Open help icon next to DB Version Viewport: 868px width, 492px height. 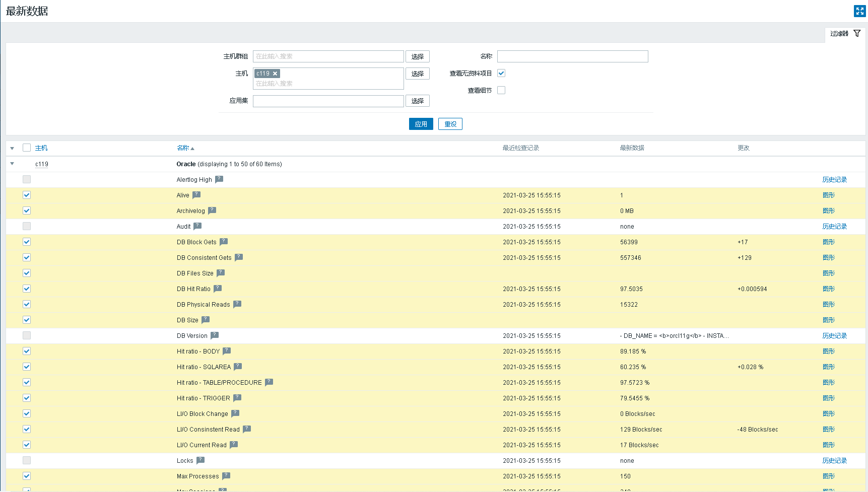click(215, 335)
